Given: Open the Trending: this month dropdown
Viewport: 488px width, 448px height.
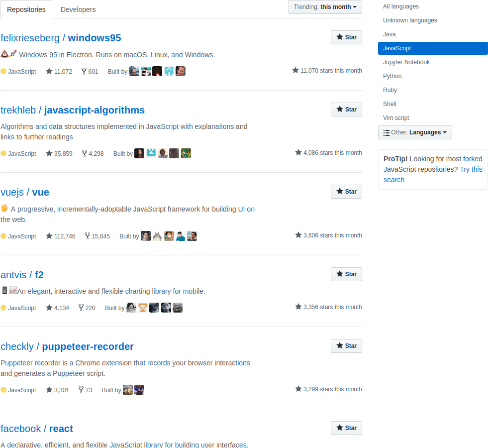Looking at the screenshot, I should [x=325, y=7].
